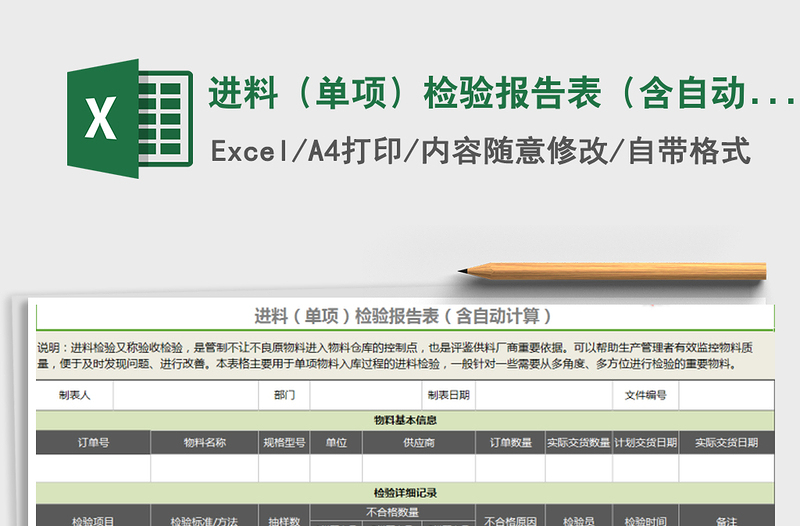This screenshot has width=800, height=526.
Task: Click the 物料名称 column header
Action: point(205,442)
